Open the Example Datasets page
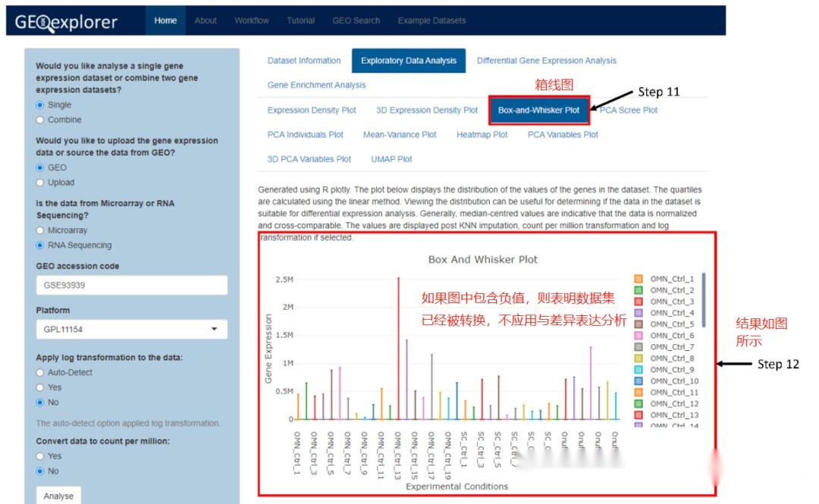 coord(433,21)
